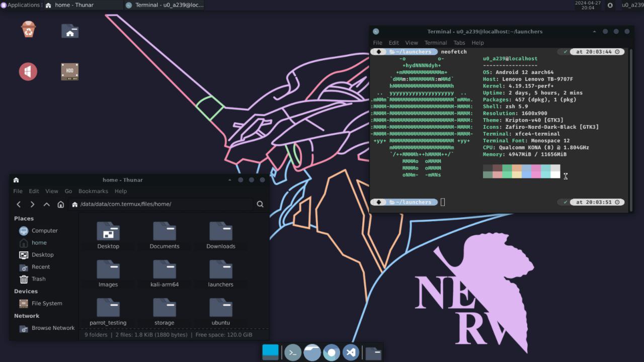Open the web browser dock icon
The height and width of the screenshot is (362, 644).
coord(331,352)
